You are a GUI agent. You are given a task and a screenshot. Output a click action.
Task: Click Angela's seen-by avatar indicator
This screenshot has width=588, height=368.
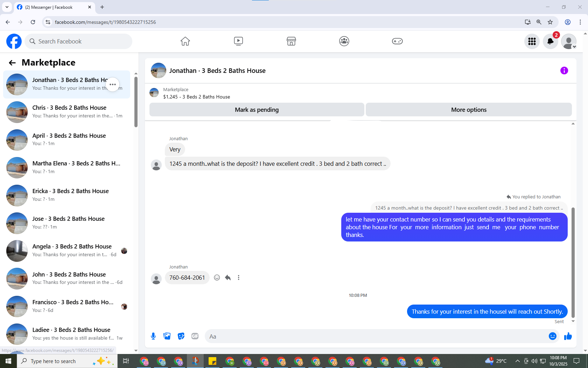124,251
